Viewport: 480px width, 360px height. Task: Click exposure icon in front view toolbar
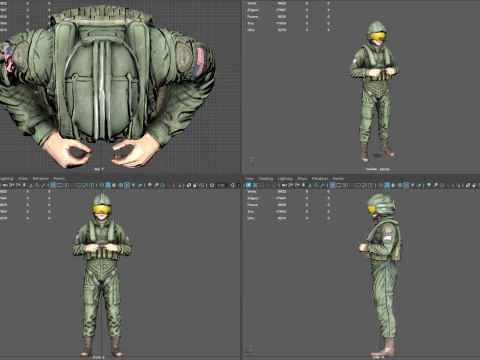[212, 185]
